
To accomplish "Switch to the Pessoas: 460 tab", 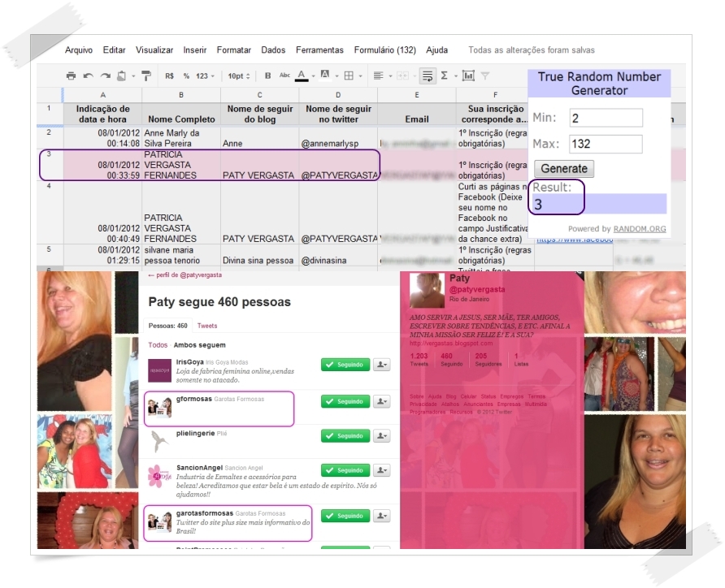I will [x=168, y=326].
